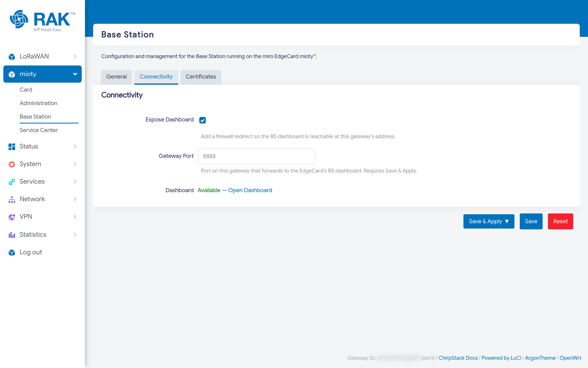Click the Base Station page heading
Screen dimensions: 588x368
tap(128, 35)
